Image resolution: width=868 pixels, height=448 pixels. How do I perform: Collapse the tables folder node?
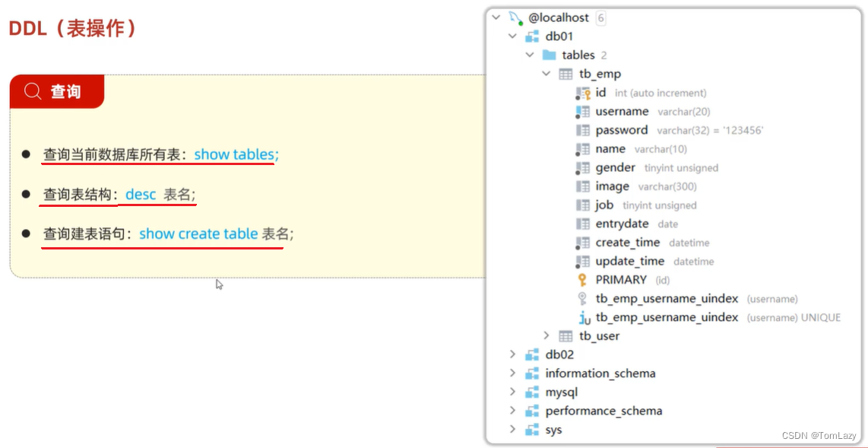531,55
